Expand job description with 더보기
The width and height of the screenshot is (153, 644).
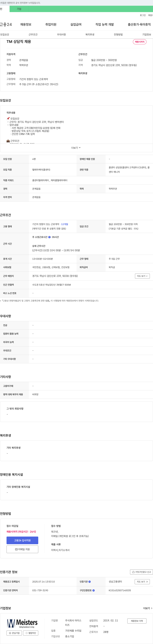(76, 148)
